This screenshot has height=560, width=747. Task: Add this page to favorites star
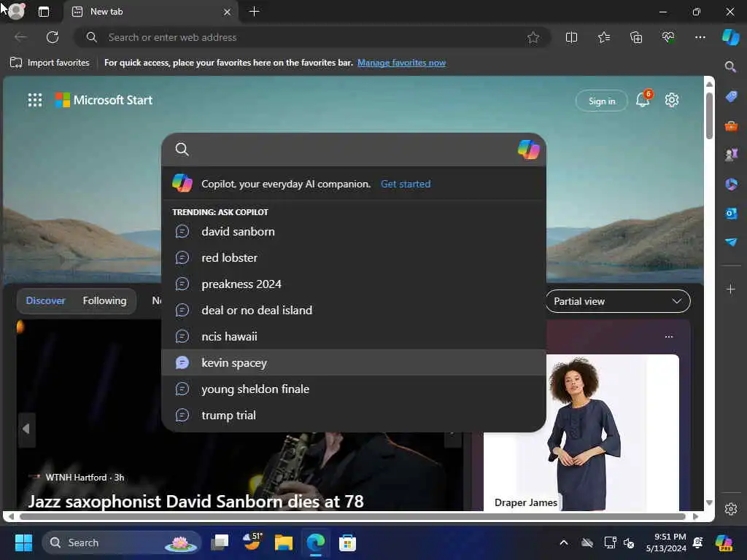(533, 37)
